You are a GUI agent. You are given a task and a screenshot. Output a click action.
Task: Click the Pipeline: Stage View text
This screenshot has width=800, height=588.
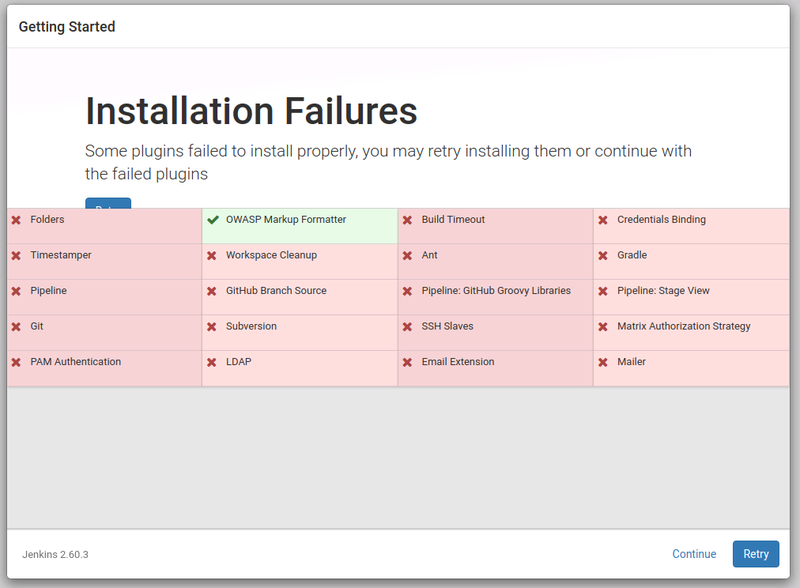pos(663,290)
